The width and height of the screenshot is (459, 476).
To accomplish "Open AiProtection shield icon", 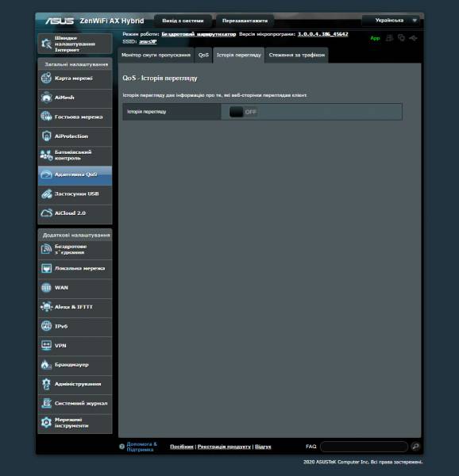I will [x=46, y=136].
